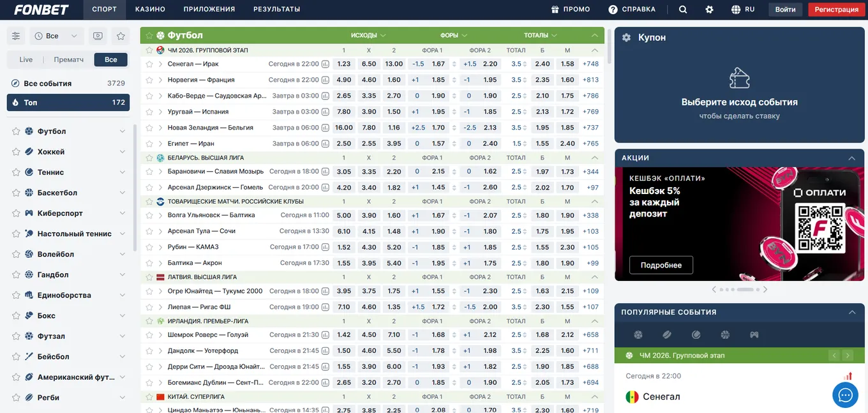Click the coupon settings gear icon
Image resolution: width=868 pixels, height=413 pixels.
pos(626,38)
